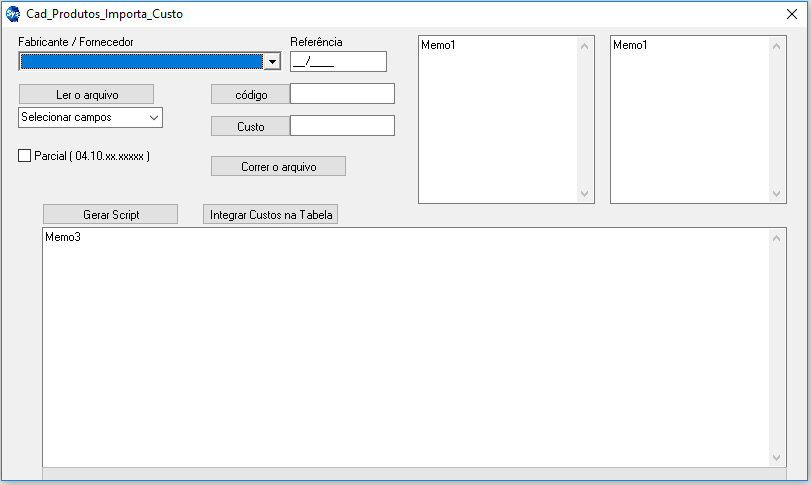Click inside the left Memo1 text area
Viewport: 811px width, 485px height.
[x=496, y=120]
